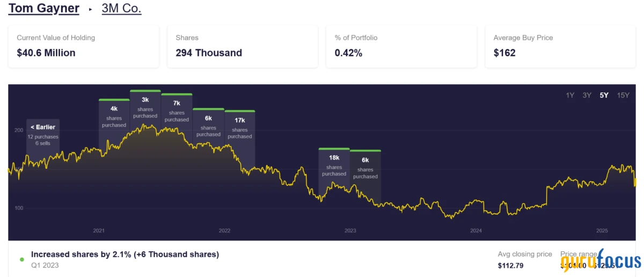The image size is (644, 277).
Task: Switch chart range to 1Y
Action: pos(570,95)
